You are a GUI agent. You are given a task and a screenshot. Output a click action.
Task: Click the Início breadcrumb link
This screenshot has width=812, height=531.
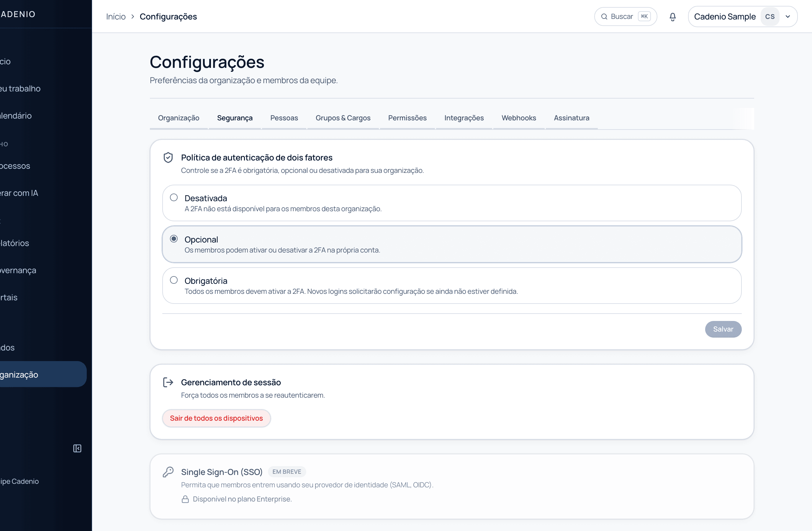pos(116,16)
